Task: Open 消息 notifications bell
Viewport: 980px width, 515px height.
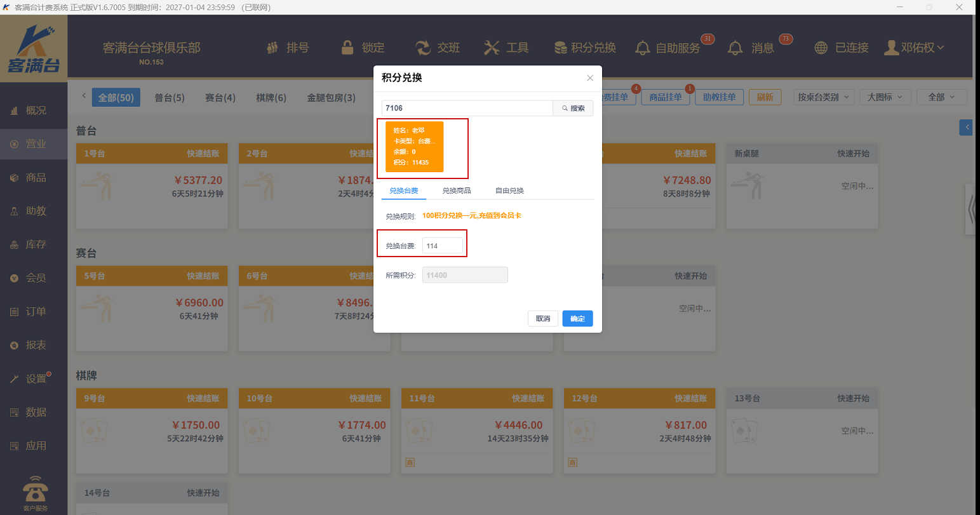Action: pyautogui.click(x=735, y=48)
